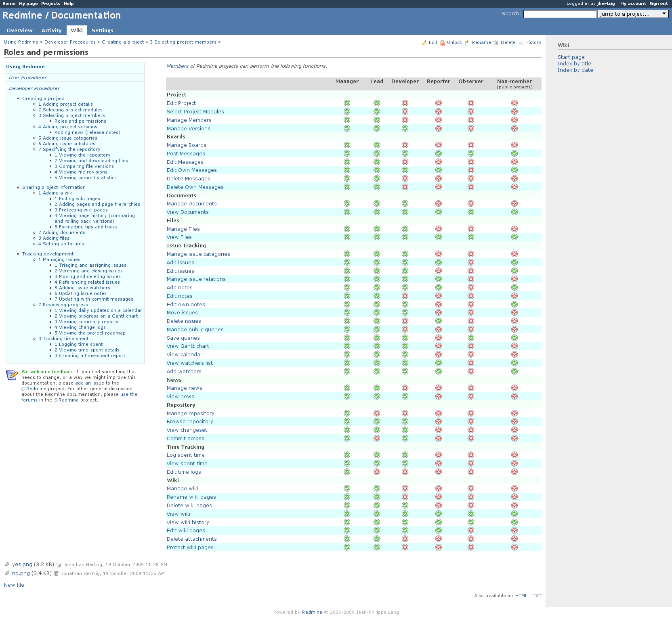Click trash icon next to yes.png attachment
Viewport: 672px width, 617px height.
coord(59,565)
